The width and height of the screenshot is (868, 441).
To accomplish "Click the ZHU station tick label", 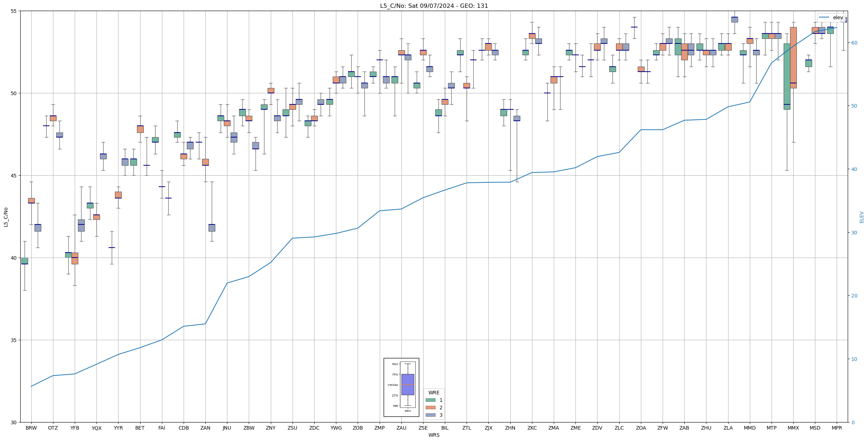I will point(706,428).
